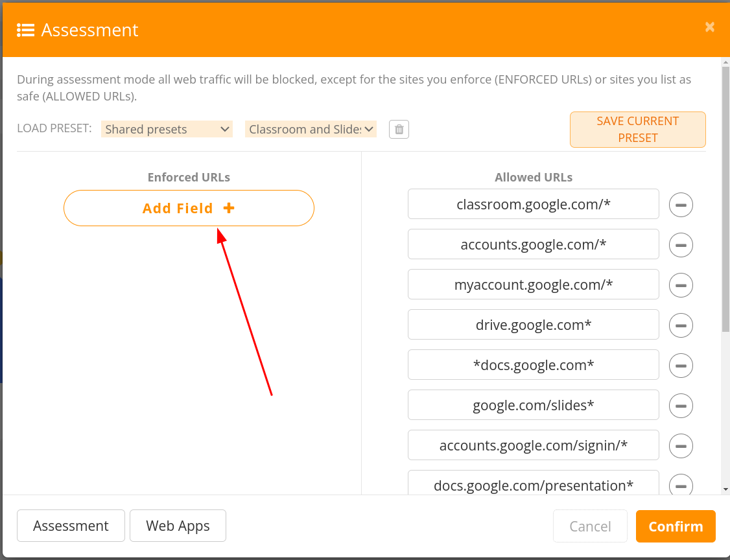Close the Assessment dialog with the X

709,27
